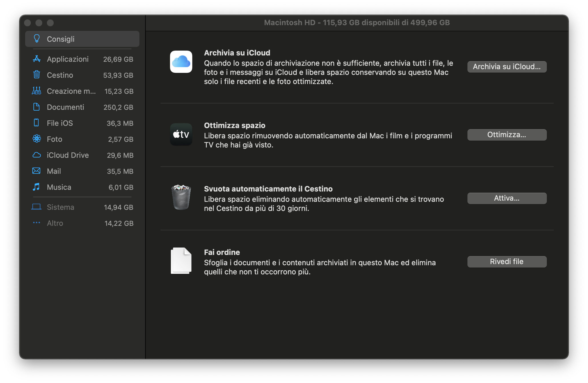
Task: Click the Altro three-dots icon
Action: point(37,222)
